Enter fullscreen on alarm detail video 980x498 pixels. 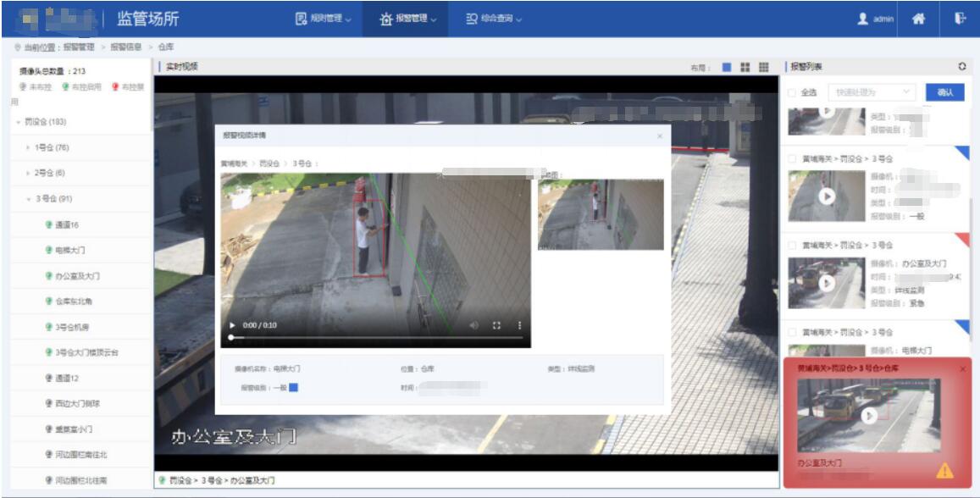(x=496, y=325)
